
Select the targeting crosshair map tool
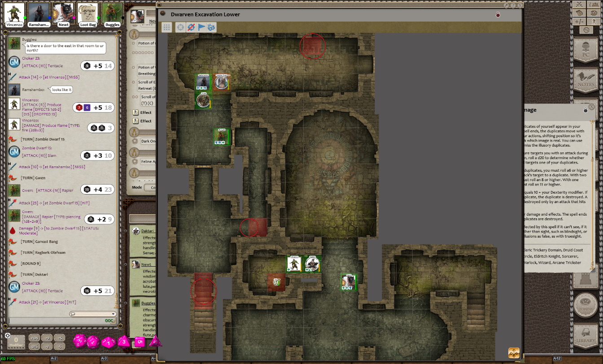180,27
